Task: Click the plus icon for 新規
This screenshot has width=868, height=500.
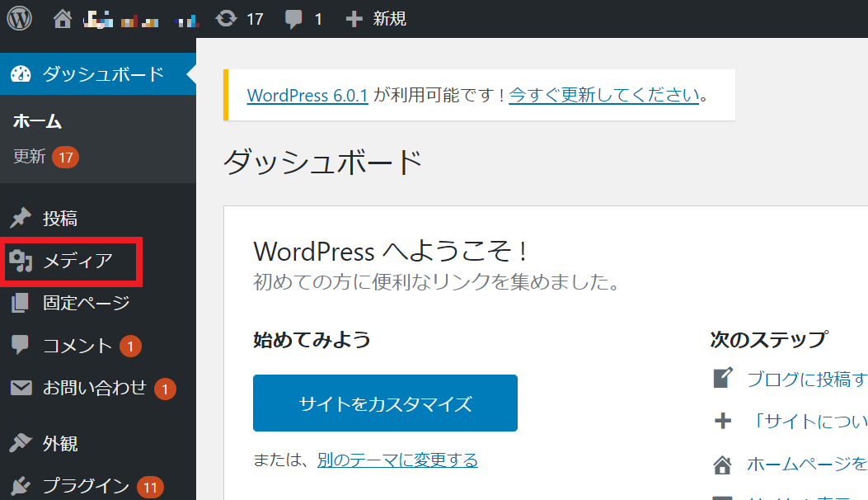Action: pos(354,20)
